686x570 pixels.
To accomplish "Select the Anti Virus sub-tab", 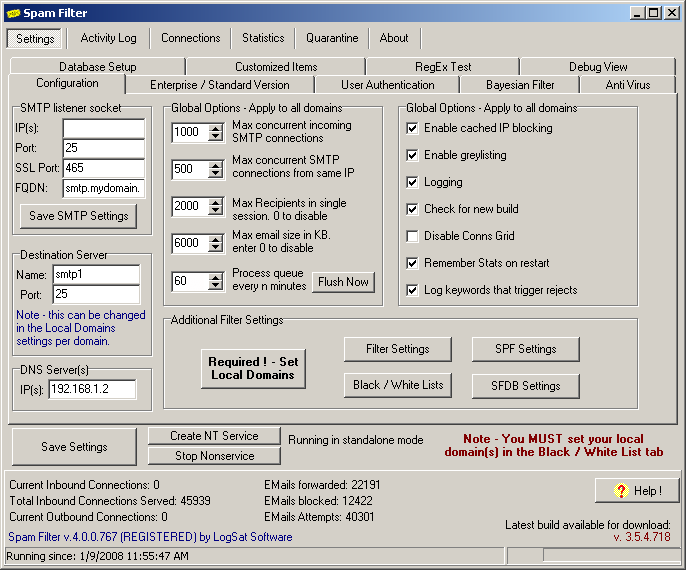I will (x=628, y=85).
